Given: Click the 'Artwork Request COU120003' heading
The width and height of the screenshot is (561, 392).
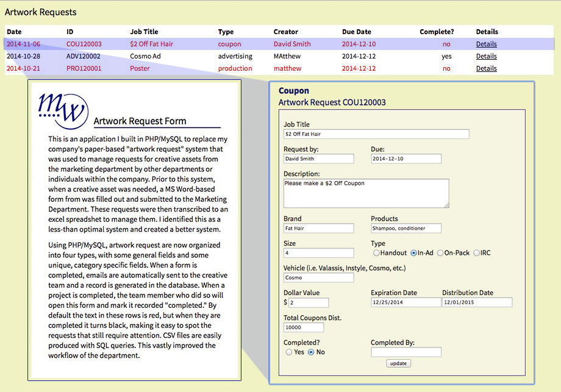Looking at the screenshot, I should tap(332, 102).
